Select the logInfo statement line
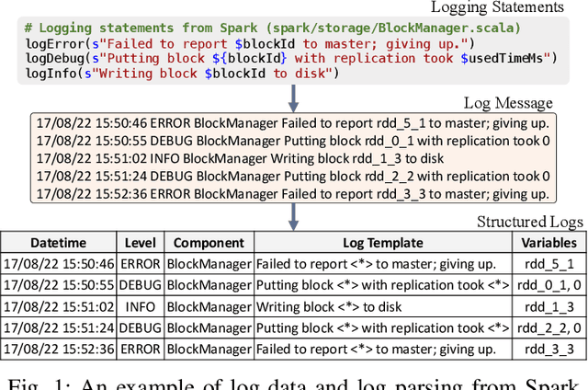Image resolution: width=588 pixels, height=390 pixels. tap(182, 74)
